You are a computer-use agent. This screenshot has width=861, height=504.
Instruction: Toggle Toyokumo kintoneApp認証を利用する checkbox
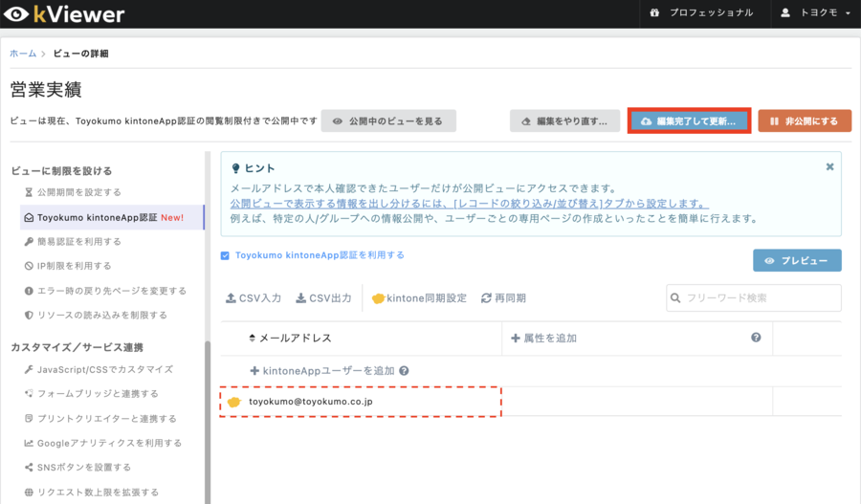click(225, 256)
